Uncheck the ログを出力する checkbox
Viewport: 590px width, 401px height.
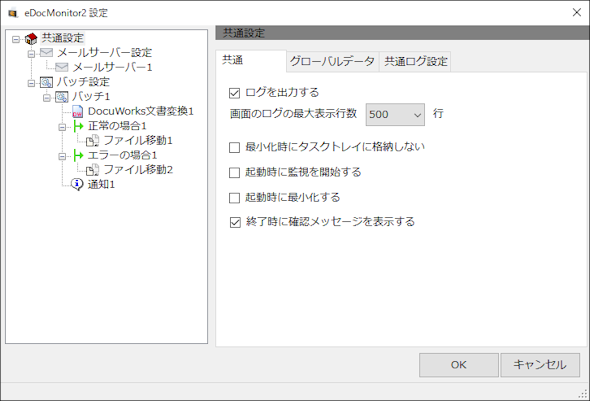tap(234, 93)
